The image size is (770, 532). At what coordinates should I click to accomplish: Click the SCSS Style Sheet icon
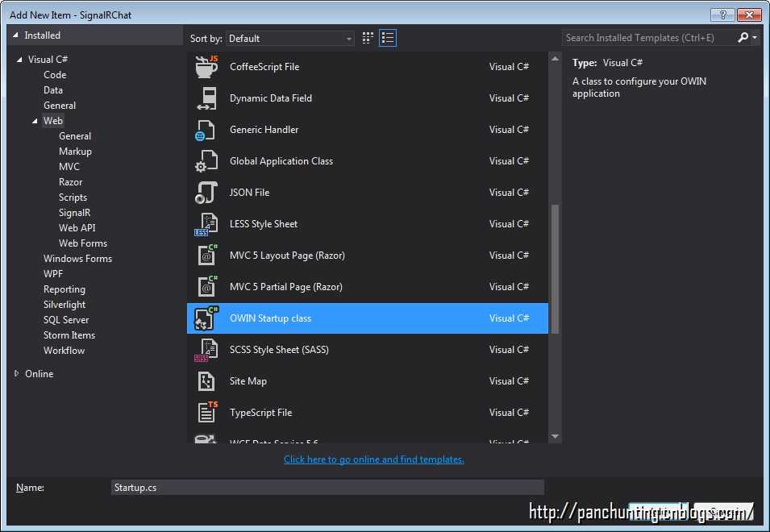pos(206,350)
